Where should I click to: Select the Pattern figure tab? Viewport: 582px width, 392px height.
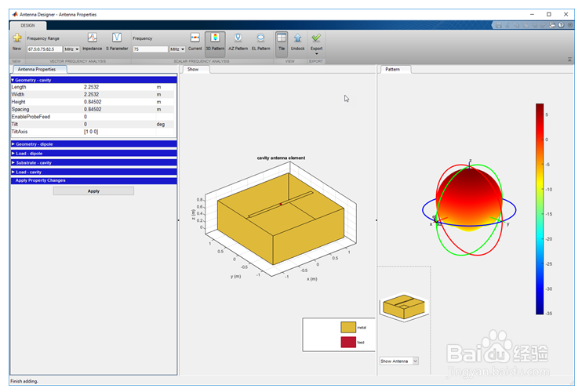click(x=395, y=69)
